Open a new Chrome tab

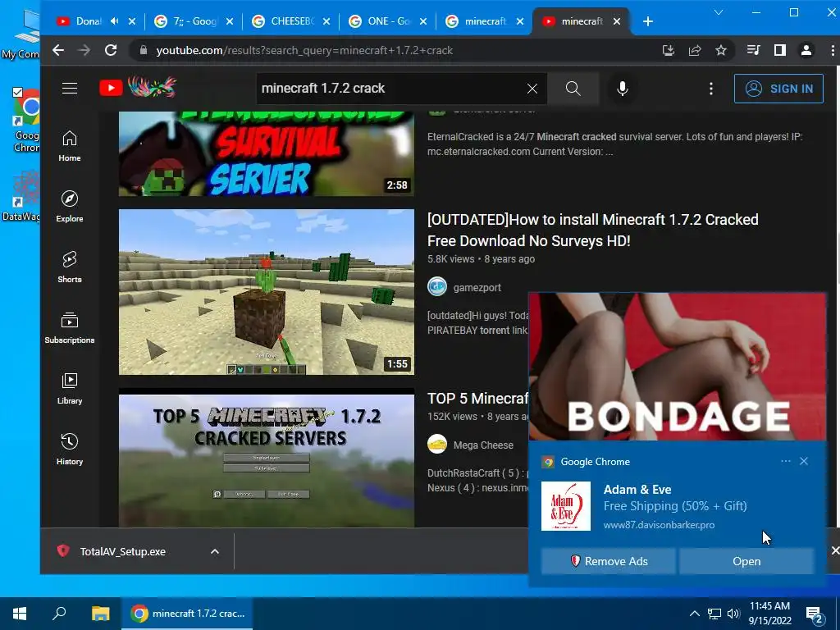[x=648, y=21]
